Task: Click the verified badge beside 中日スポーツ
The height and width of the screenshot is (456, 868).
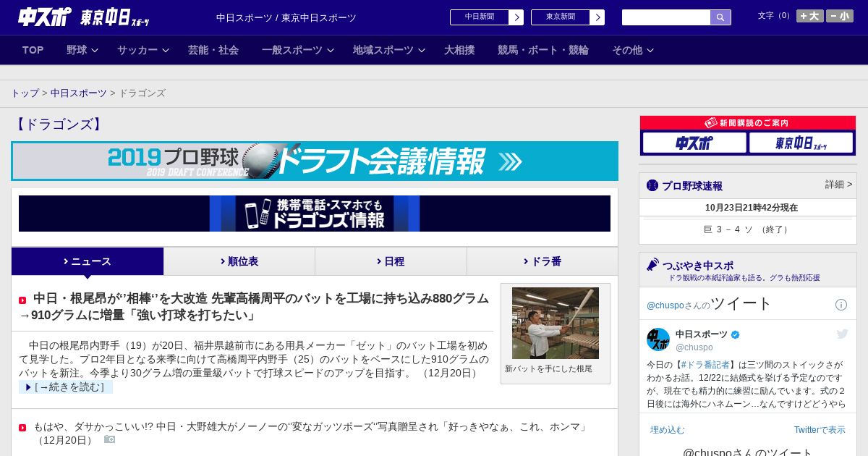Action: (x=736, y=334)
